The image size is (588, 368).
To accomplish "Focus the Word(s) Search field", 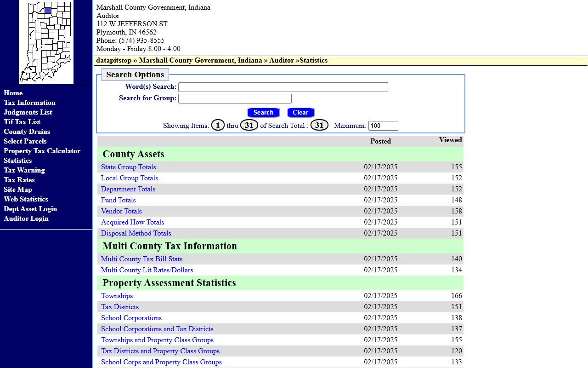I will coord(283,87).
